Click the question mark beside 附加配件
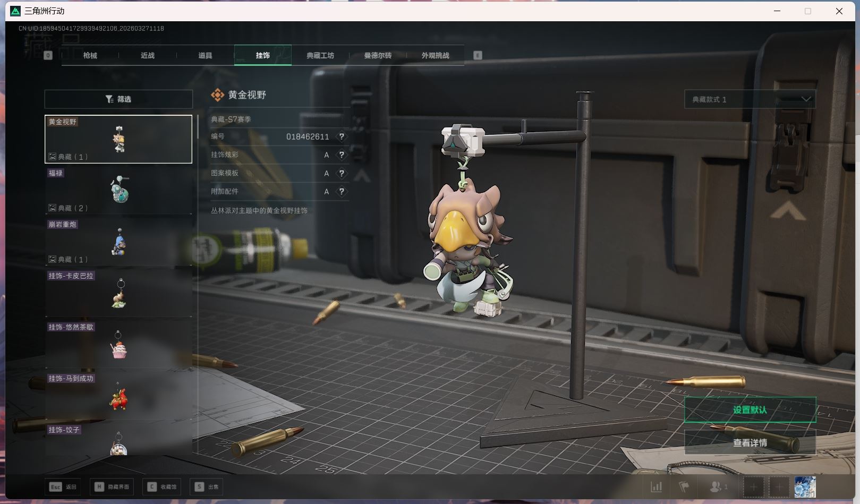Screen dimensions: 860x504 click(x=342, y=191)
